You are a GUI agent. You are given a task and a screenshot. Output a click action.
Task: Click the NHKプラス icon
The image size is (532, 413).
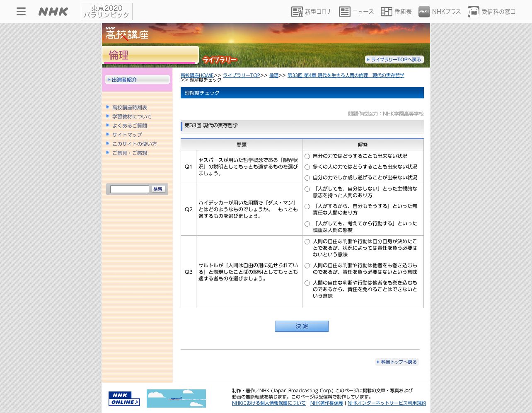424,12
